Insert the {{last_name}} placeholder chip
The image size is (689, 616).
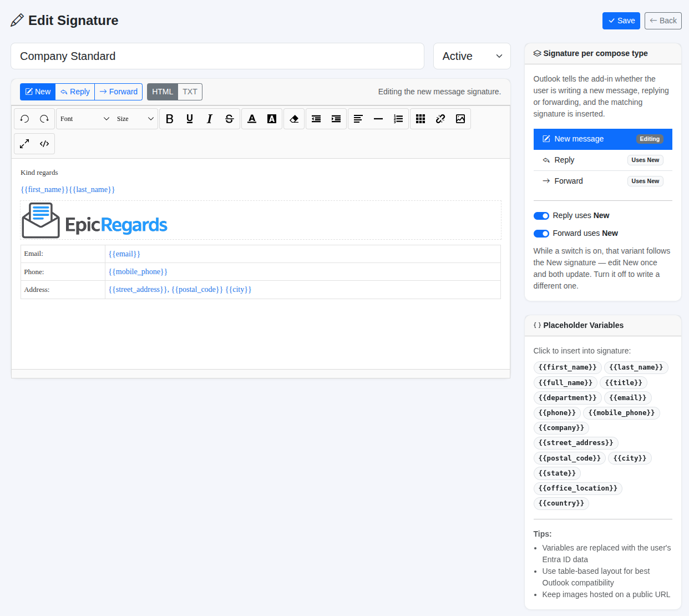(x=636, y=367)
